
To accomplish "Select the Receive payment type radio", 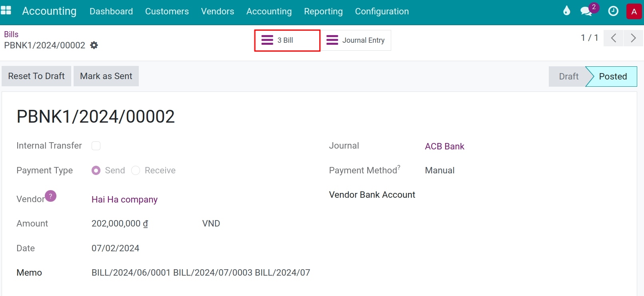I will pos(136,171).
